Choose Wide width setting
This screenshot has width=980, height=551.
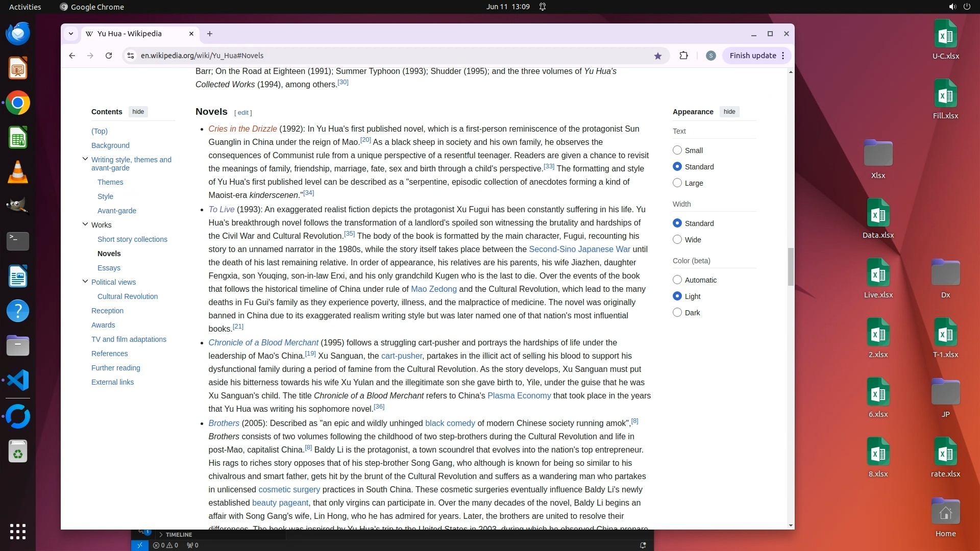click(677, 239)
